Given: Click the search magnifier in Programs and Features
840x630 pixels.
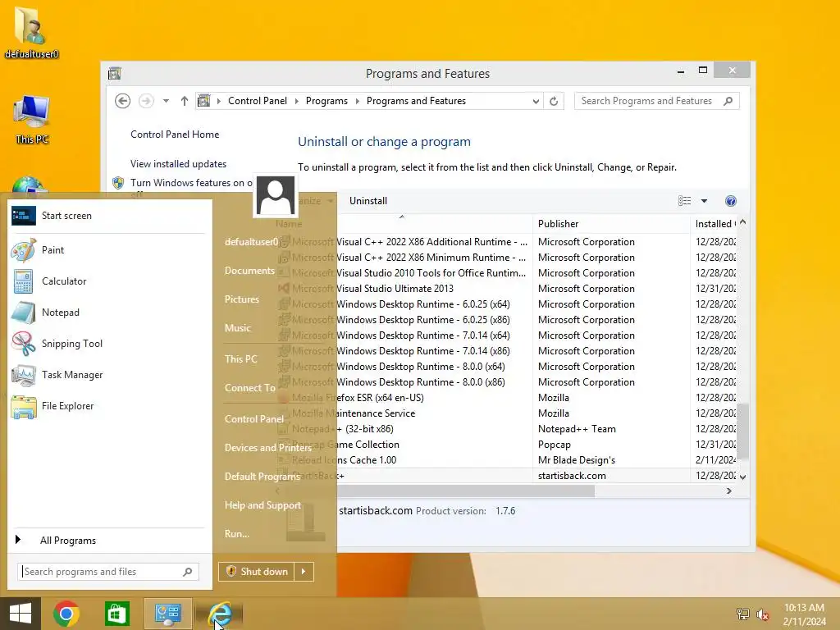Looking at the screenshot, I should (x=728, y=101).
